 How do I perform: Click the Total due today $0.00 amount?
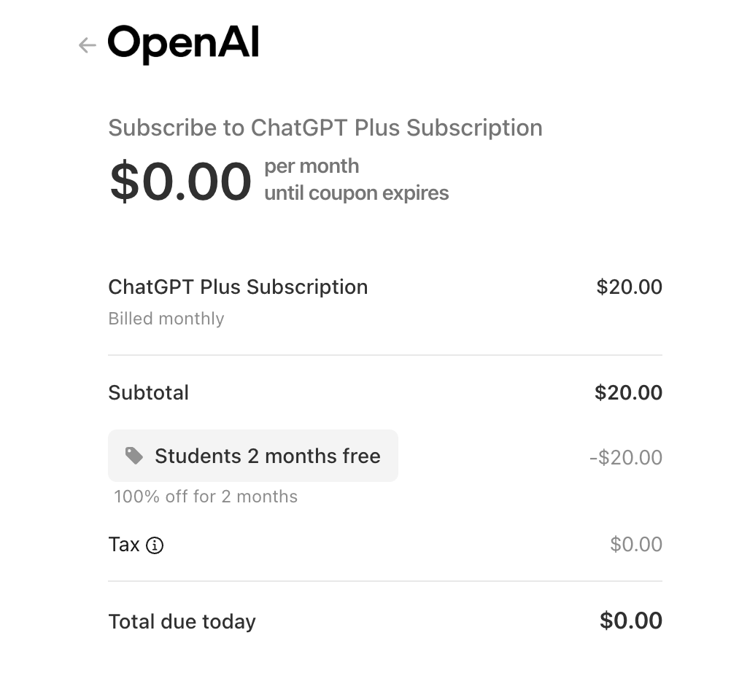[630, 621]
